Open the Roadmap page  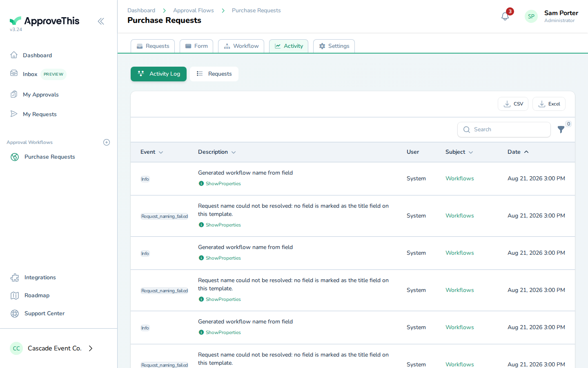click(37, 295)
